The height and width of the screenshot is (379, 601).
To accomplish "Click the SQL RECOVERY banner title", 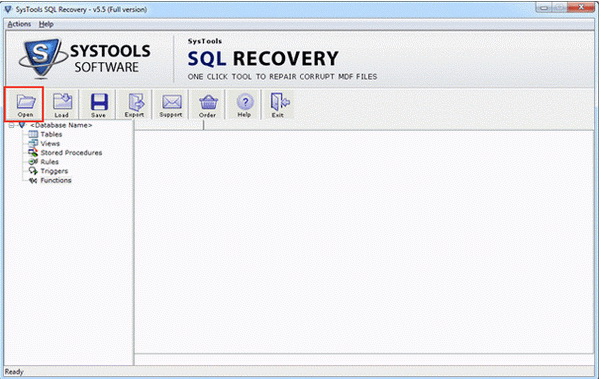I will (263, 59).
